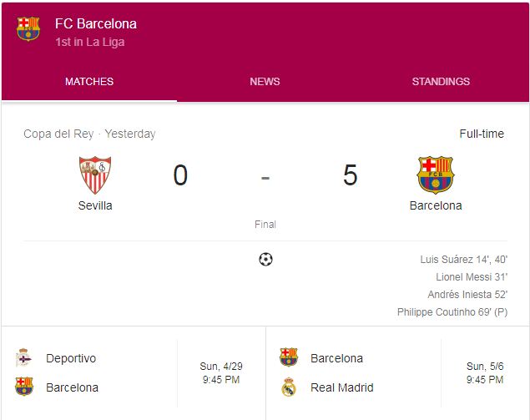Image resolution: width=530 pixels, height=420 pixels.
Task: Click the Real Madrid club crest
Action: pos(289,387)
